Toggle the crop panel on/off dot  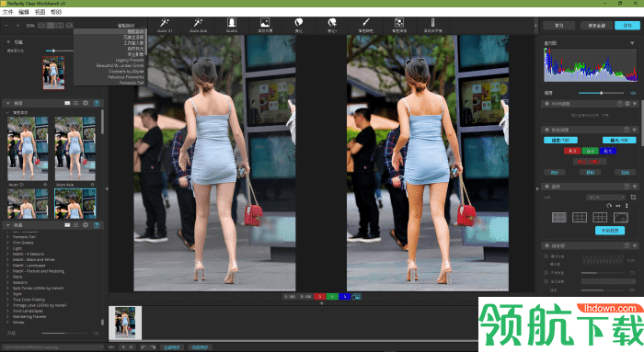[x=547, y=187]
